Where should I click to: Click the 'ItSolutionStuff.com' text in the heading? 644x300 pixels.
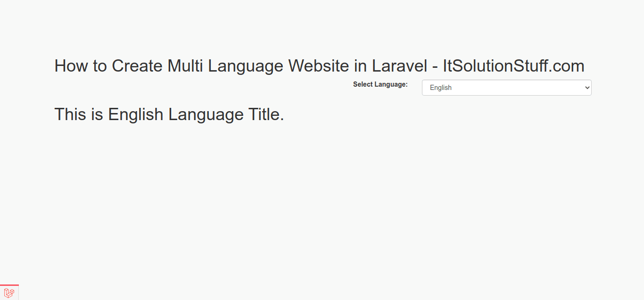513,66
